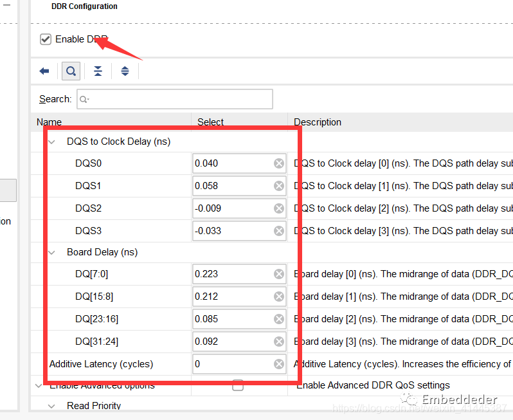Collapse the Read Priority section
Viewport: 513px width, 420px height.
(51, 406)
